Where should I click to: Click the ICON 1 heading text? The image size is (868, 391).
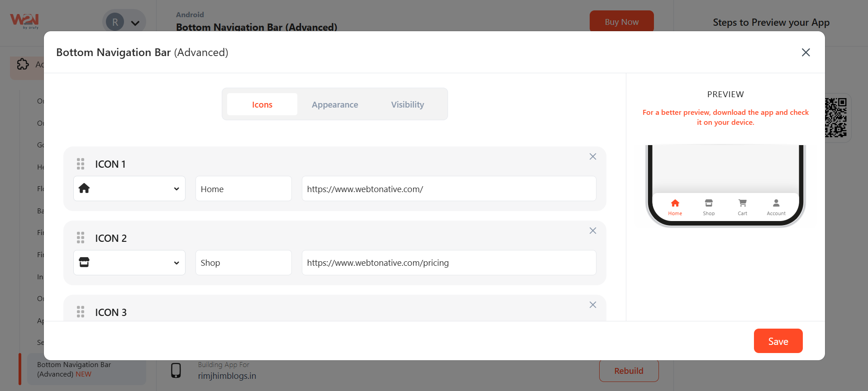click(x=110, y=164)
